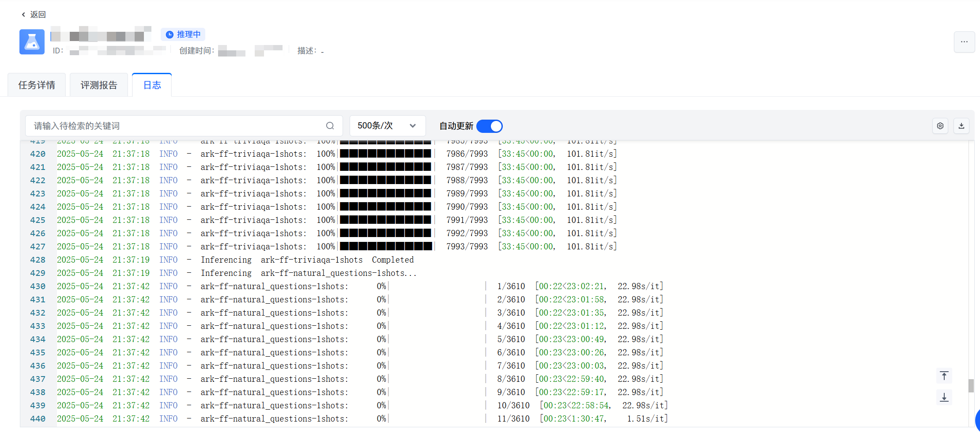The image size is (980, 437).
Task: Click 'Inferencing ark-ff-triviaqa-1shots Completed' line
Action: pos(307,260)
